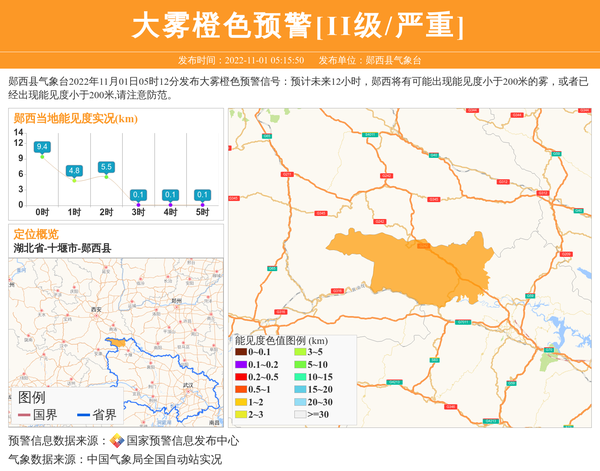Click the National Warning Center logo icon

tap(117, 441)
